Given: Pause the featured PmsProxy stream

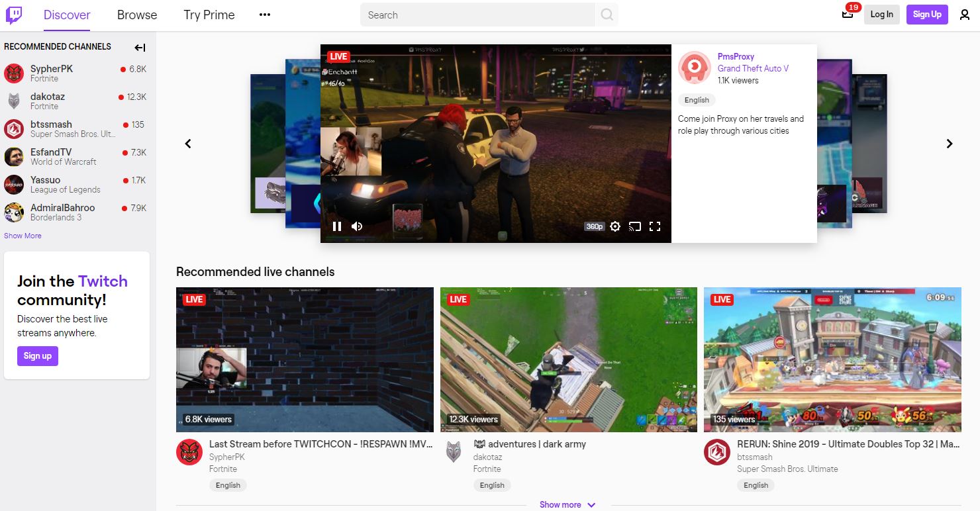Looking at the screenshot, I should (x=337, y=226).
